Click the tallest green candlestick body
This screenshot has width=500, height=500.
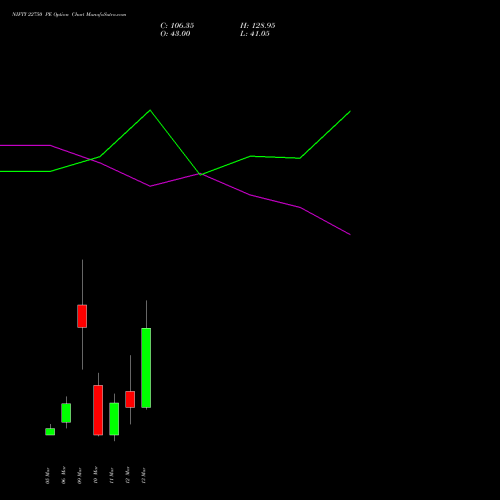[146, 368]
